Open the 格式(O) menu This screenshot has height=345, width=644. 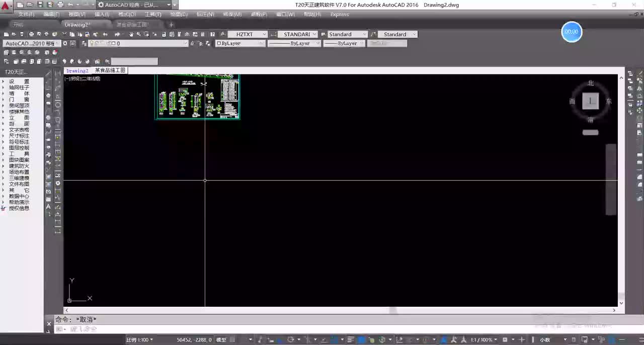pyautogui.click(x=127, y=14)
